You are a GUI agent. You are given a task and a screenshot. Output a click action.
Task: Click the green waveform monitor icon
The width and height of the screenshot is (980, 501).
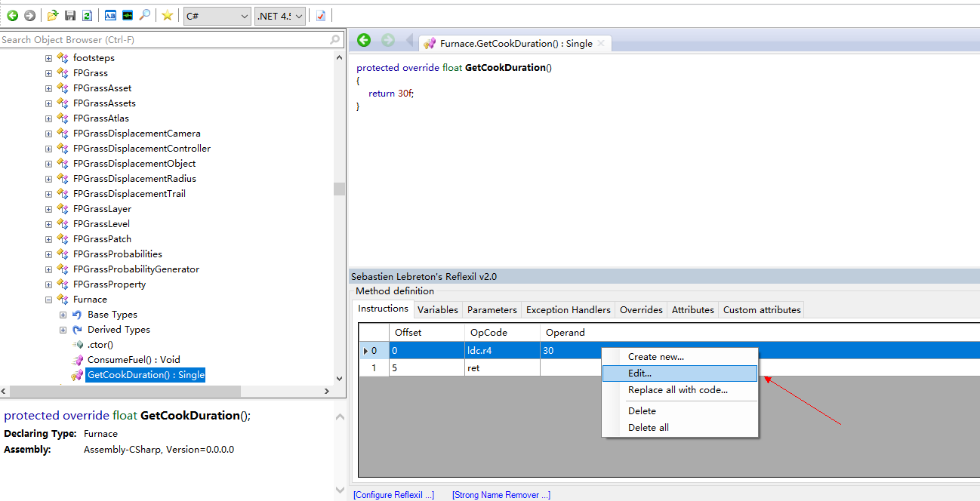coord(128,15)
